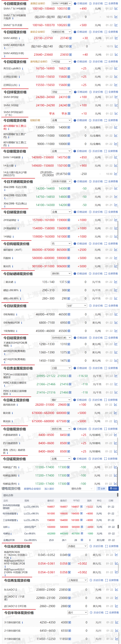This screenshot has width=121, height=644.
Task: Expand the SMM 1#电解铜 dropdown
Action: pos(61,3)
